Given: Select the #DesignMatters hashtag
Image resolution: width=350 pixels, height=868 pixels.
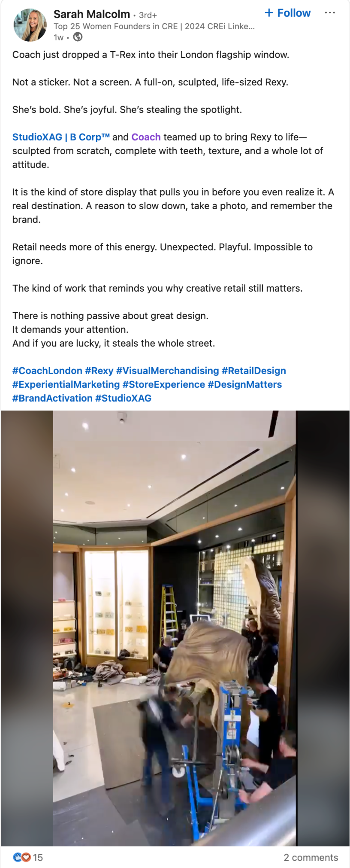Looking at the screenshot, I should (x=244, y=384).
